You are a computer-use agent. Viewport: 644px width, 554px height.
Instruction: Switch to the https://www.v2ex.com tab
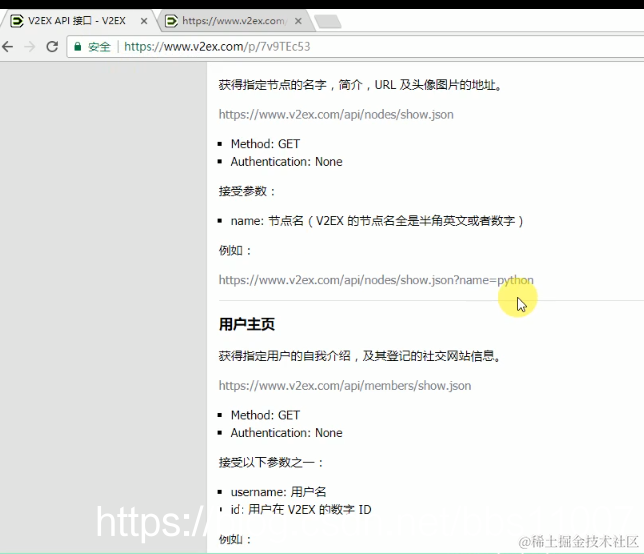(x=235, y=21)
